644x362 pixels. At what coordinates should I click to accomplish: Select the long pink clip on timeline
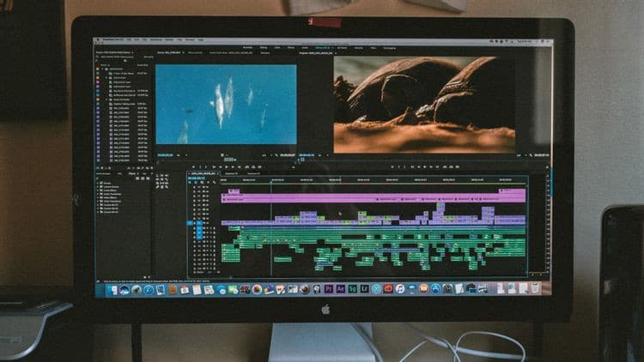(374, 199)
